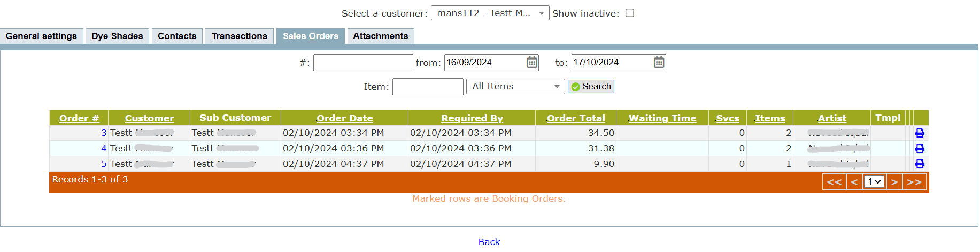980x252 pixels.
Task: Expand the customer selection dropdown
Action: coord(541,13)
